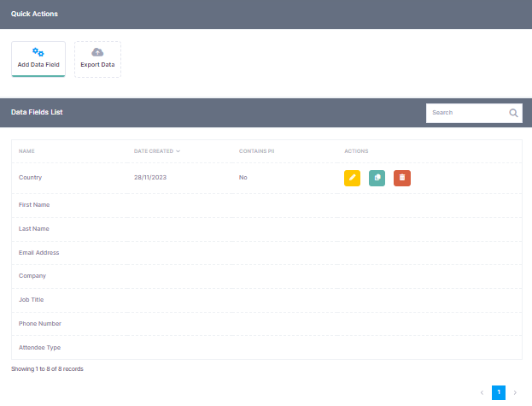Click the yellow edit pencil icon for Country

pos(352,178)
